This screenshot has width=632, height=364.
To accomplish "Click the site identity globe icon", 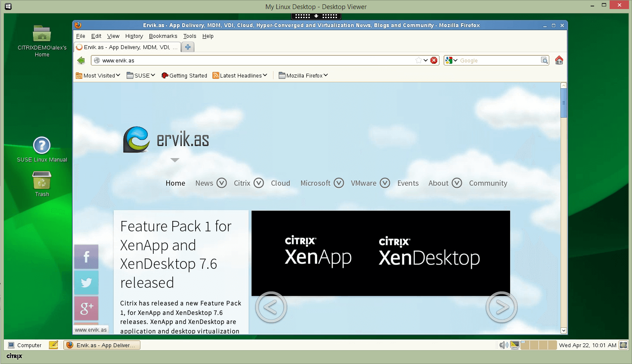I will pyautogui.click(x=97, y=60).
